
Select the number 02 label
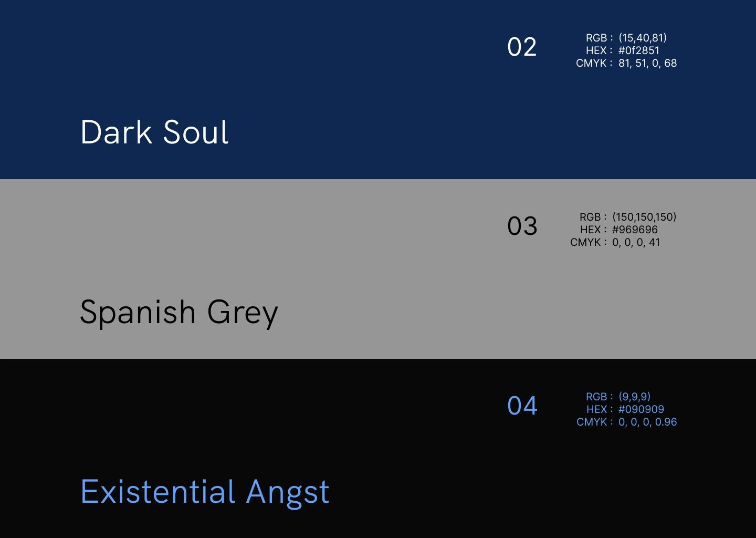click(522, 47)
